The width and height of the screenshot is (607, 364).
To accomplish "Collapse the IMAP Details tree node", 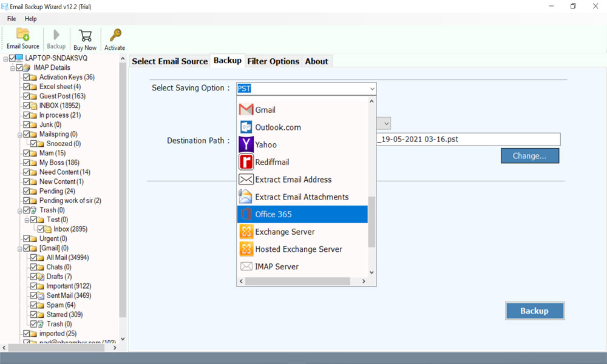I will click(12, 69).
